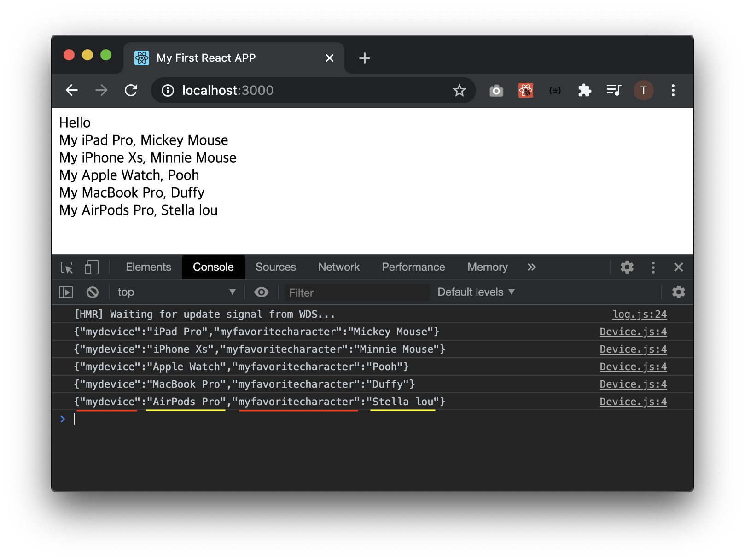Switch to the Network panel

[x=339, y=267]
